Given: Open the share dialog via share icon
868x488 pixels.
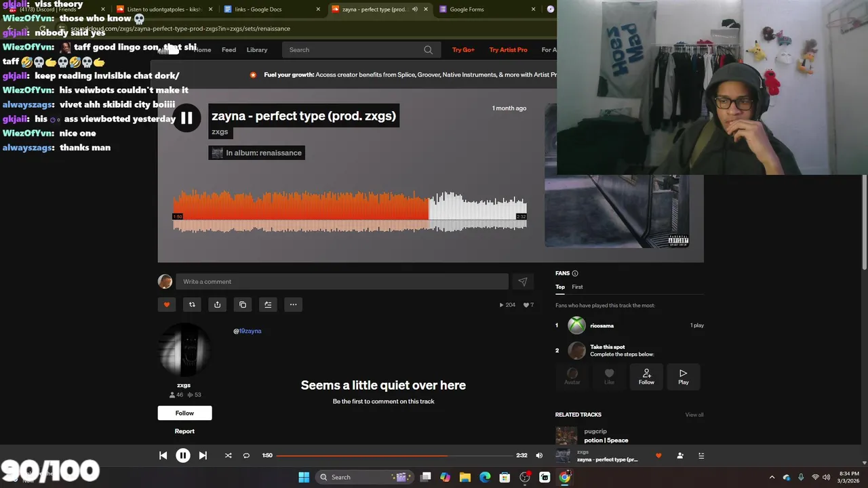Looking at the screenshot, I should [217, 304].
